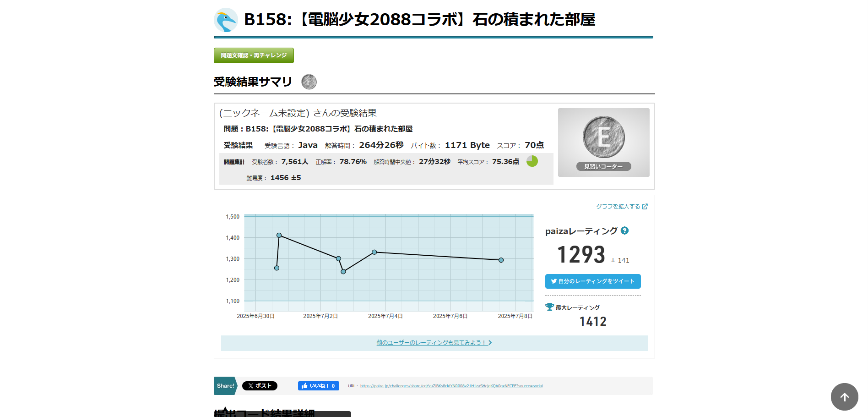Screen dimensions: 868x417
Task: Open the グラフを拡大する link
Action: tap(621, 207)
